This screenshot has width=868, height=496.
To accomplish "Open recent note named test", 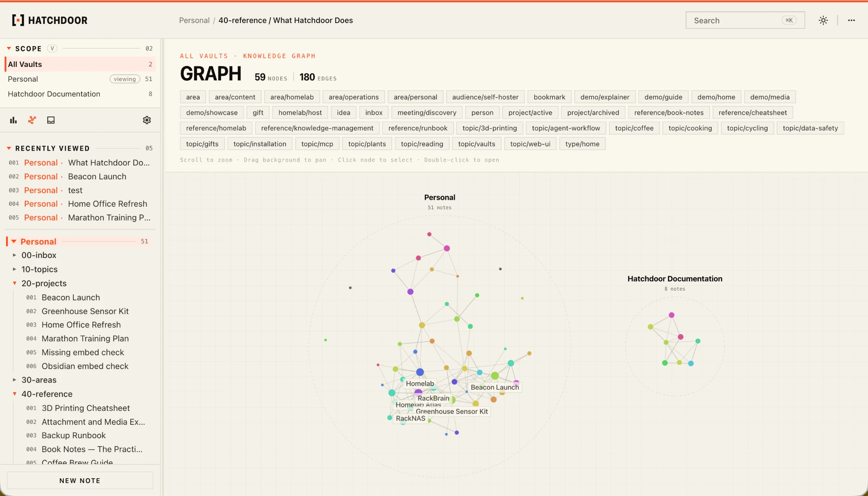I will pyautogui.click(x=80, y=191).
